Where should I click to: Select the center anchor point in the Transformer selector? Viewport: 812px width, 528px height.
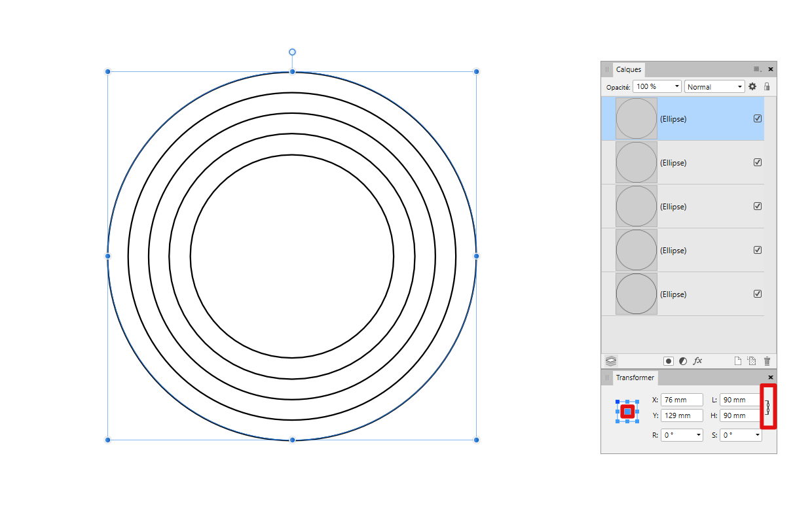(x=628, y=412)
